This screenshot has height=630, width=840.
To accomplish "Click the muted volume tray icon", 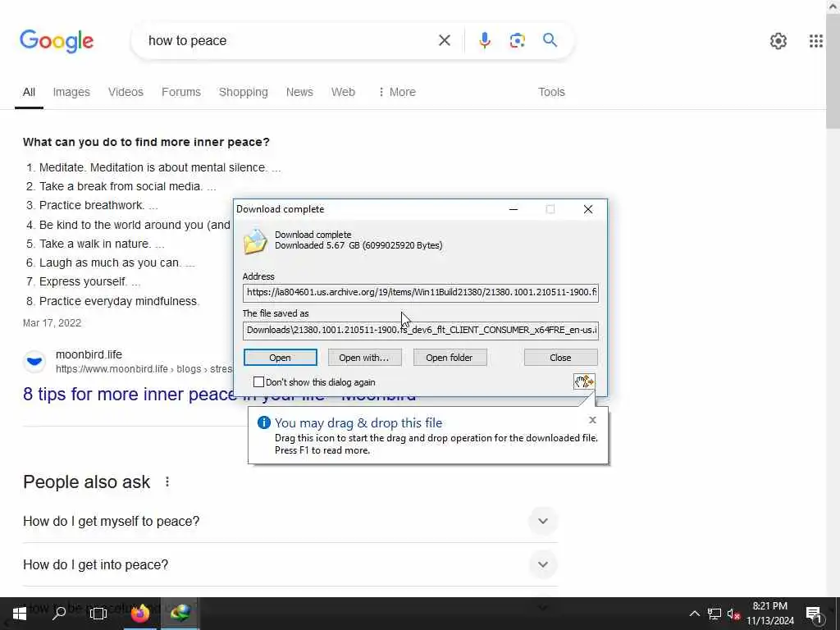I will click(733, 614).
